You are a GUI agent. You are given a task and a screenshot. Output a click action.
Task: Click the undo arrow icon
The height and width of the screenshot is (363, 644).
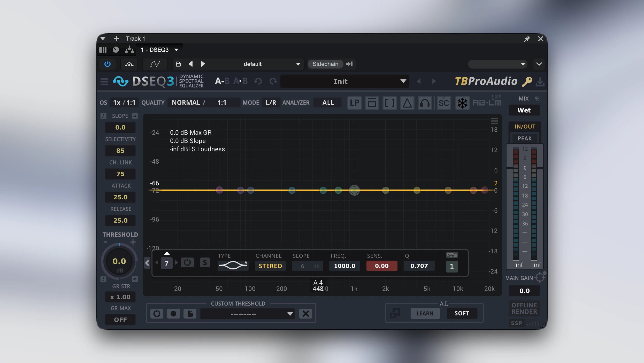[258, 81]
